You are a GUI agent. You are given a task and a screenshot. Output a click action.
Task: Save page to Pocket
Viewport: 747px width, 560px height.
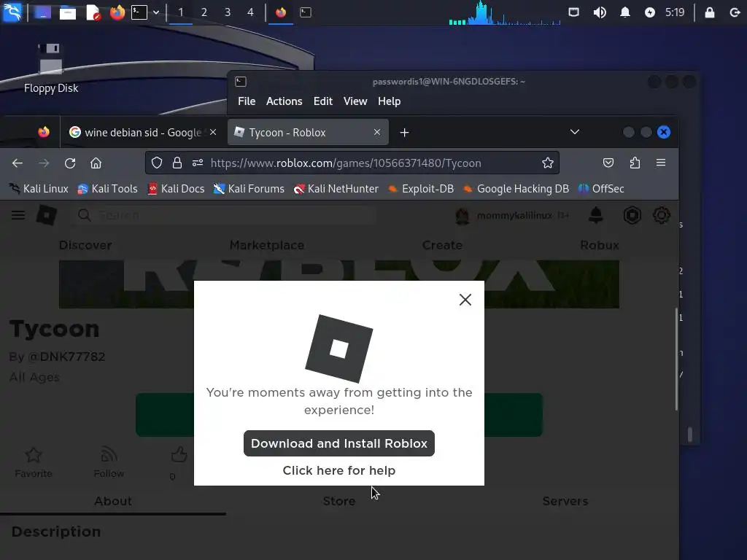point(608,163)
